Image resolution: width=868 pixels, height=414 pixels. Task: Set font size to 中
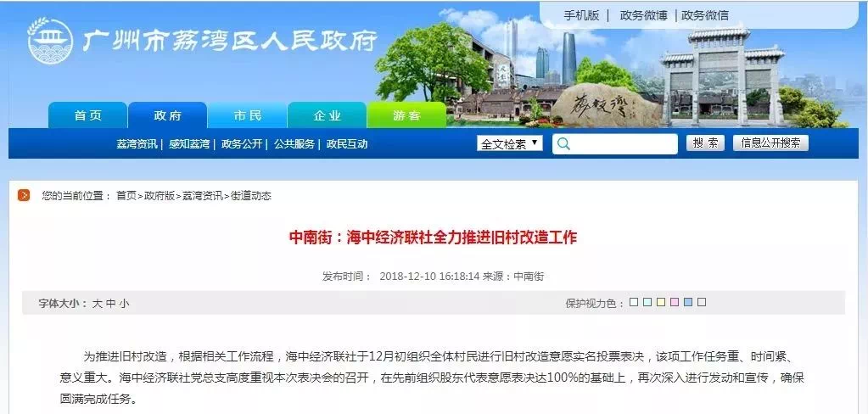110,304
